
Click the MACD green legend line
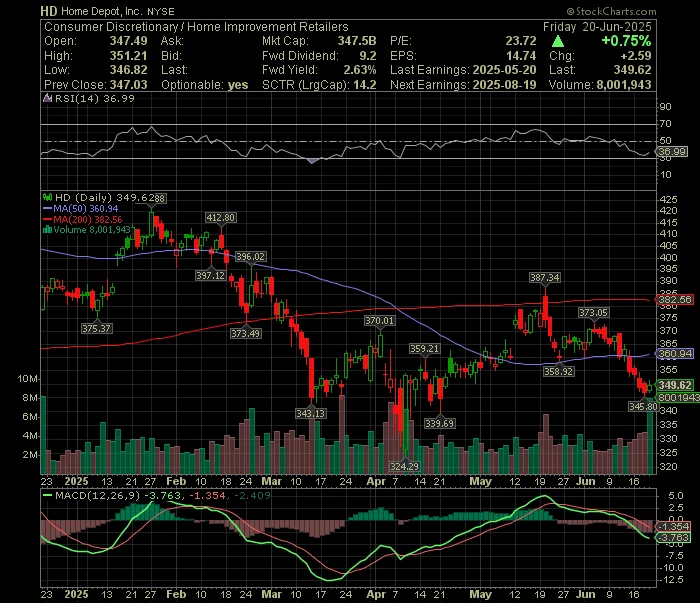tap(47, 495)
